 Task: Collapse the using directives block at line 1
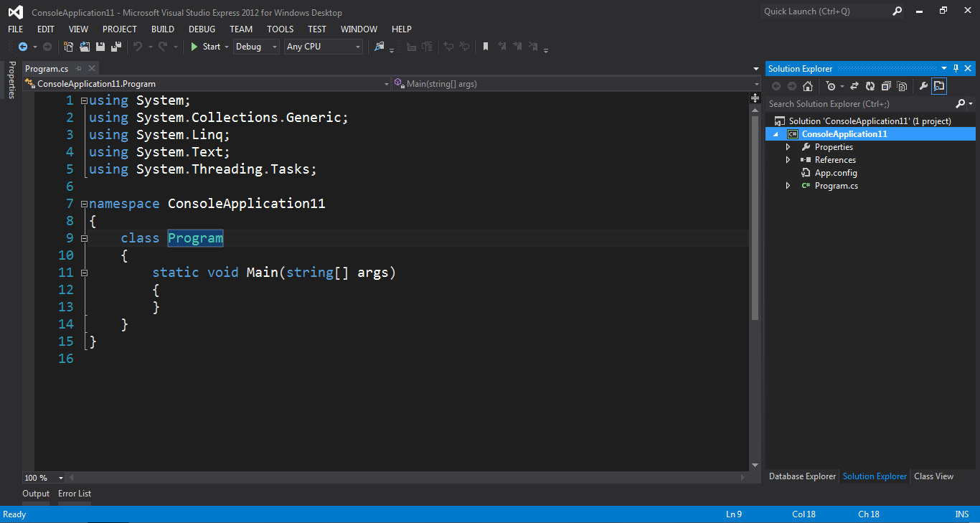[x=84, y=101]
